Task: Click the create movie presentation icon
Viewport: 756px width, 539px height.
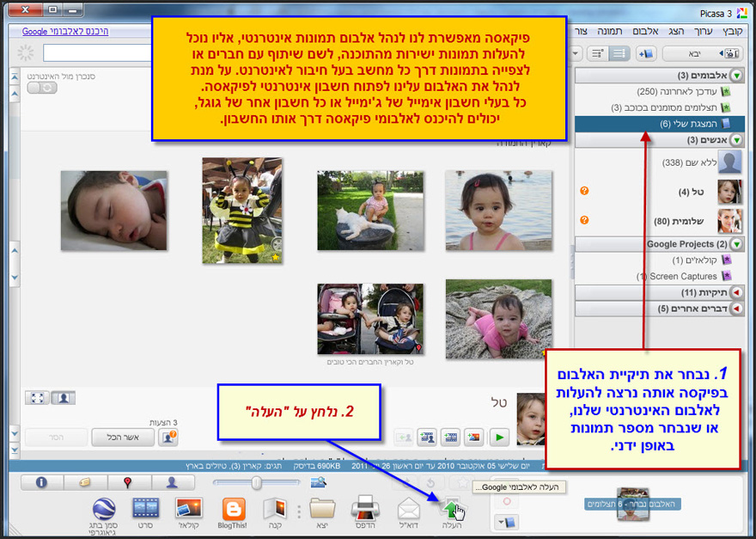Action: point(451,438)
